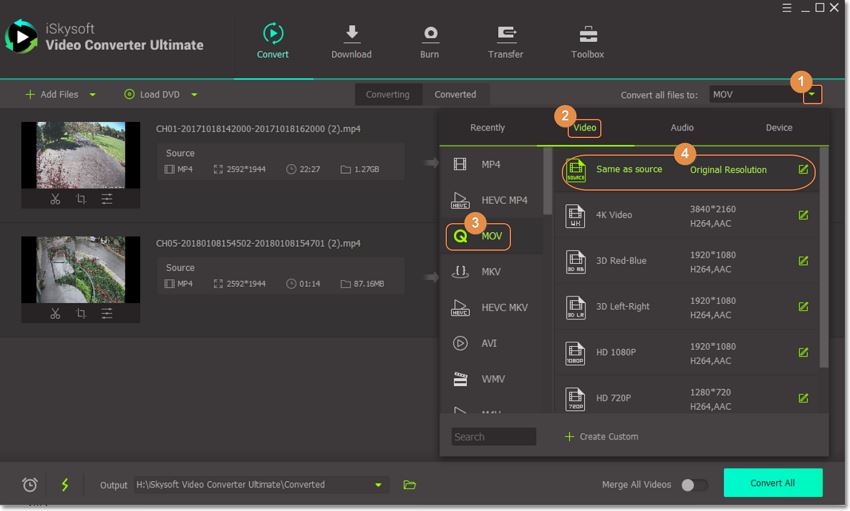This screenshot has height=511, width=850.
Task: Click the Convert All button
Action: 772,483
